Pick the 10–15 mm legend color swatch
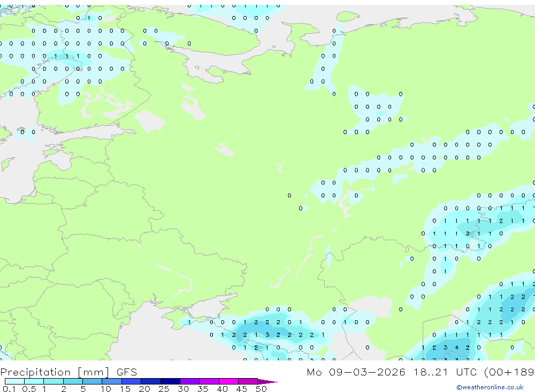 (112, 381)
